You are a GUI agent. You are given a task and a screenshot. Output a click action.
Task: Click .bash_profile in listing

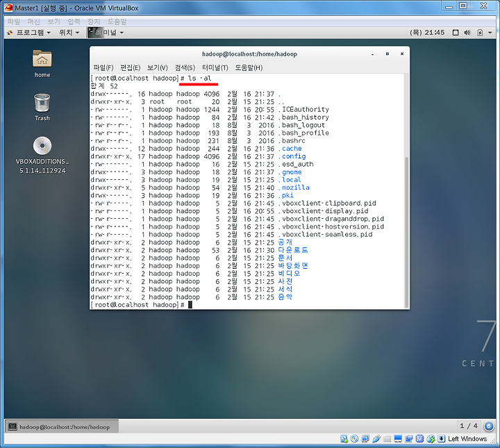(x=303, y=133)
